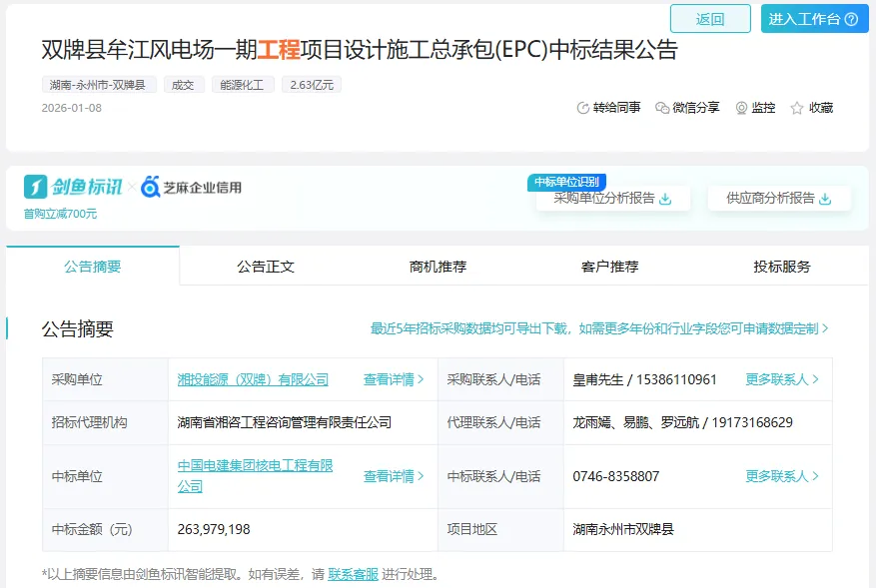Click the 返回 button

tap(710, 19)
